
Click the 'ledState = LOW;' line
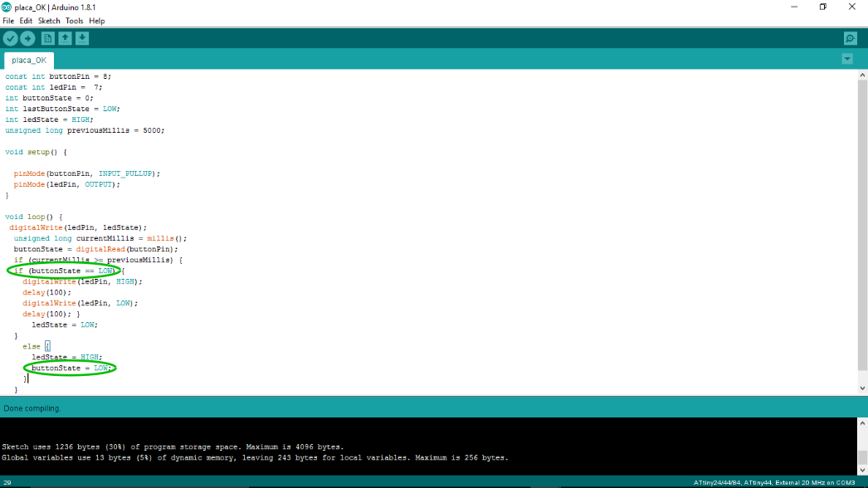65,325
